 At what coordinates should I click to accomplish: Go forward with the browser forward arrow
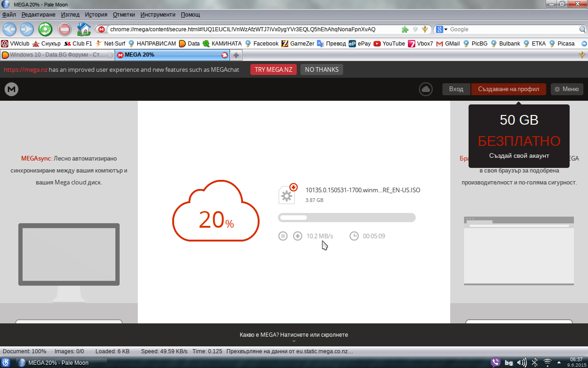pyautogui.click(x=27, y=29)
